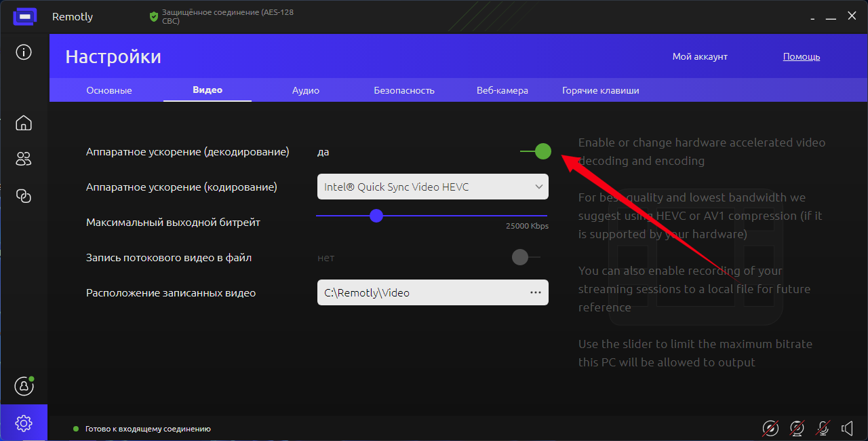
Task: Browse recorded video location via ellipsis button
Action: (x=535, y=292)
